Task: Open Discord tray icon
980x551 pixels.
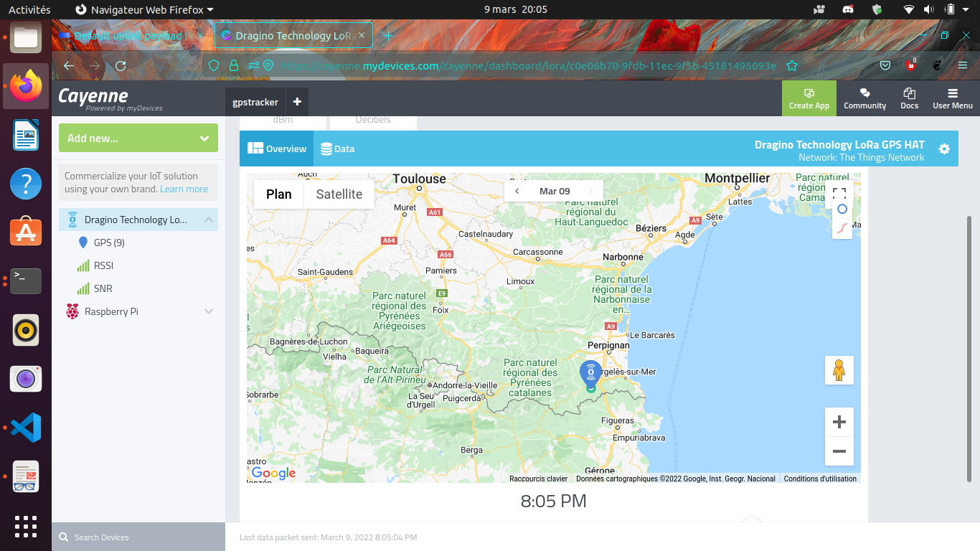Action: tap(847, 9)
